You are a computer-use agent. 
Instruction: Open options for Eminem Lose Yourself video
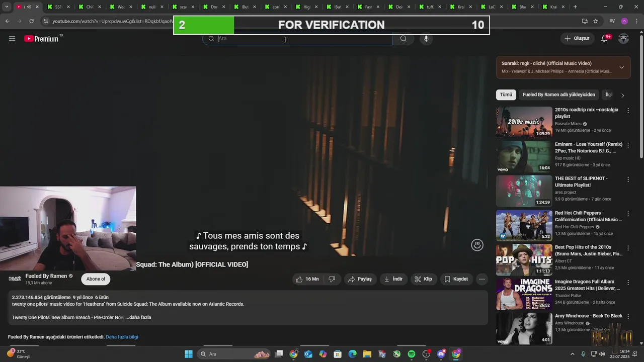coord(628,145)
